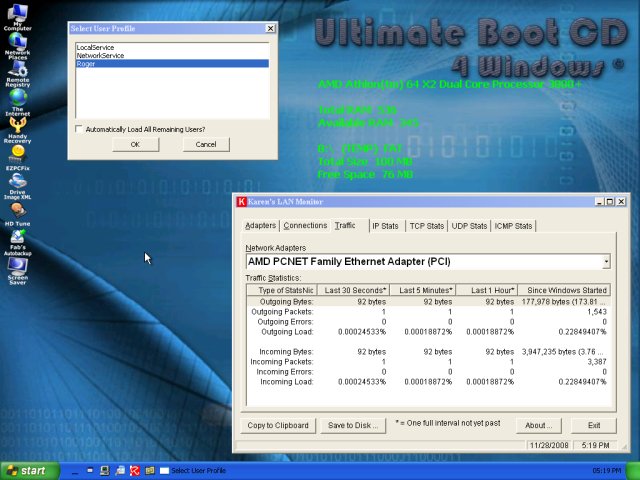Click the small window quick-launch icon in taskbar
Screen dimensions: 640x480
[90, 470]
